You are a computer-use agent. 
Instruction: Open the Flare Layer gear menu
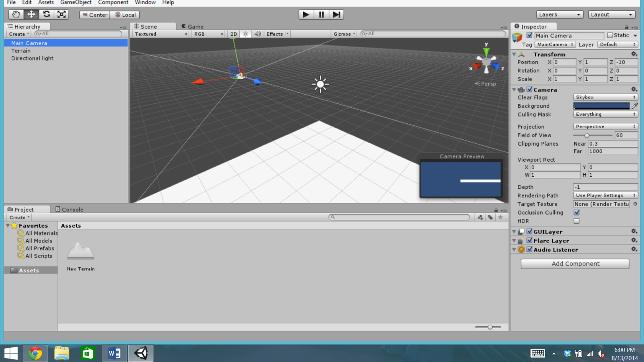[634, 240]
